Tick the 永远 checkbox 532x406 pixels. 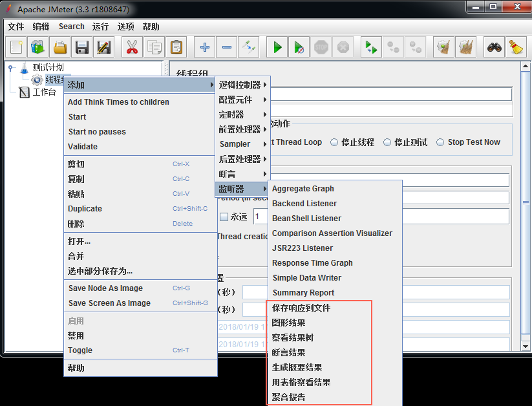click(x=224, y=217)
